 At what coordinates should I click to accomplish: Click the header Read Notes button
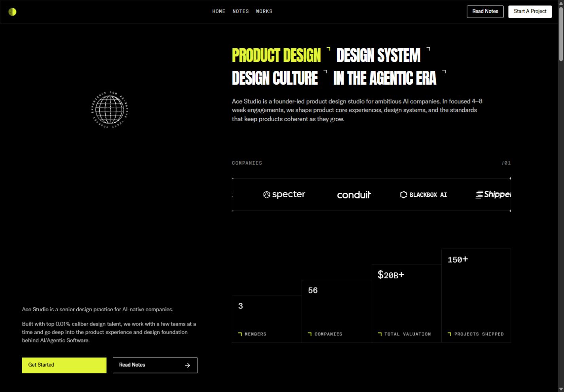tap(485, 11)
